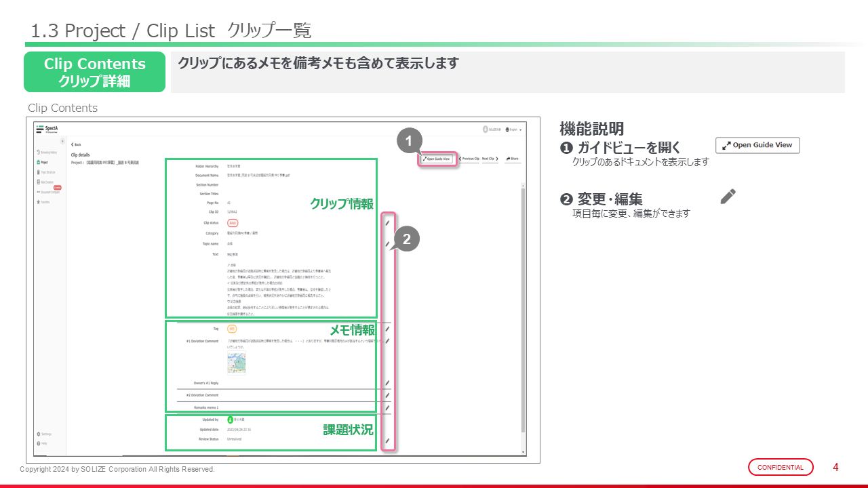Edit Remarks memo 1 pencil icon

coord(388,408)
